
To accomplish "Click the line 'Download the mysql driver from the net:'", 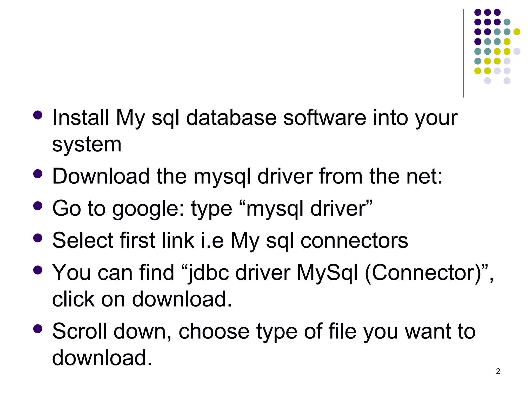I will 247,176.
